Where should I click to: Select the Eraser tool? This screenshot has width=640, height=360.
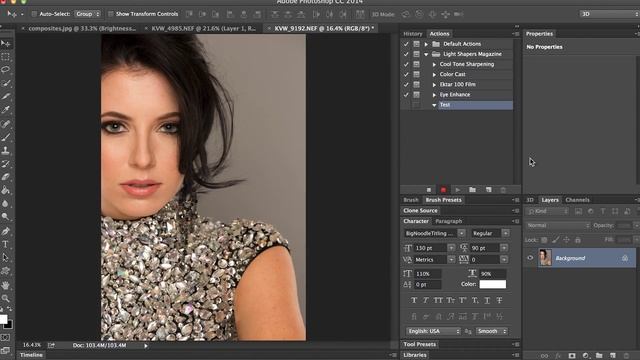6,177
